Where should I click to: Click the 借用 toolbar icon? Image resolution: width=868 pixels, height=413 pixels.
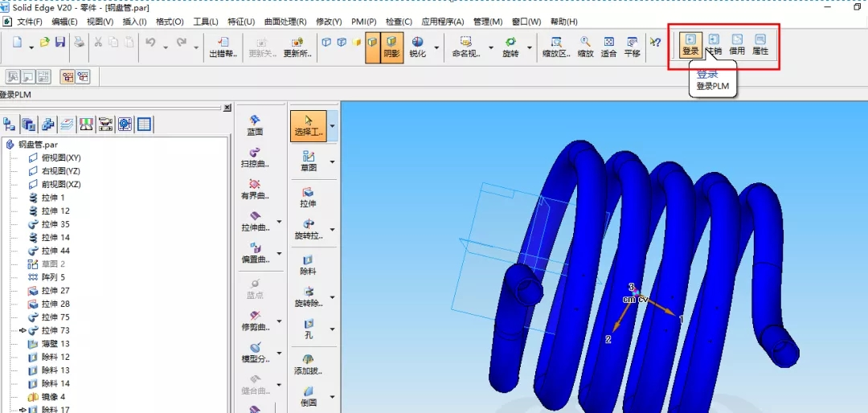click(x=736, y=43)
